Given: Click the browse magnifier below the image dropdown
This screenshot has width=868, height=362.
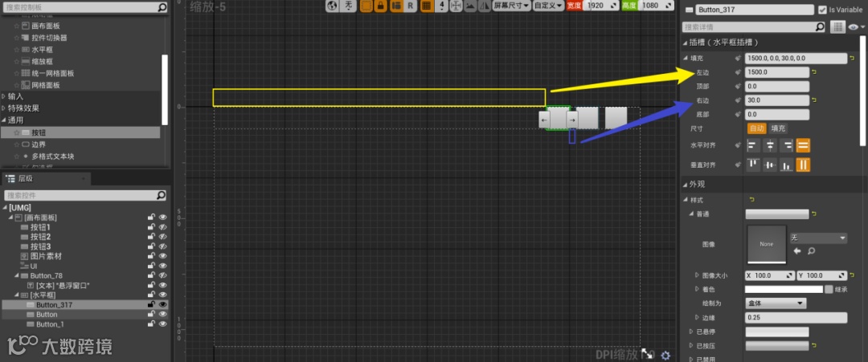Looking at the screenshot, I should coord(811,251).
